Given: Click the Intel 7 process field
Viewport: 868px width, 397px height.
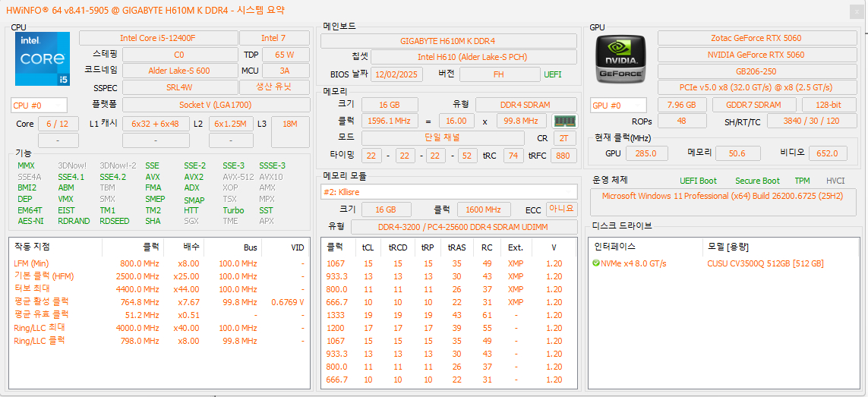Looking at the screenshot, I should click(x=274, y=38).
